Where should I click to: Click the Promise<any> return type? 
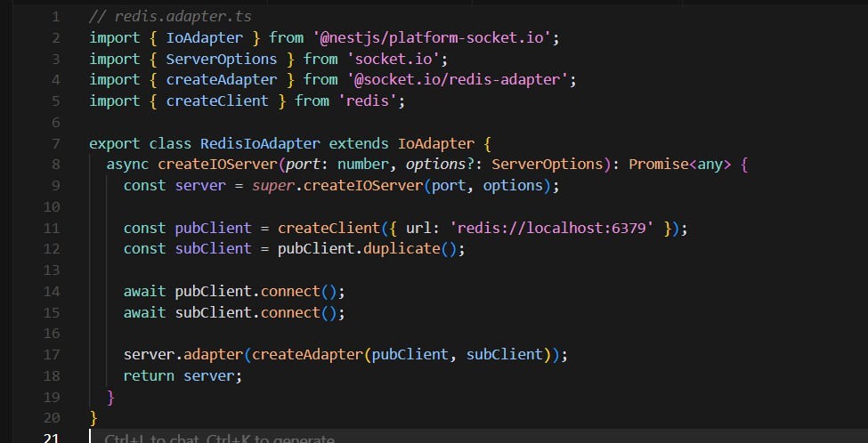click(x=680, y=165)
